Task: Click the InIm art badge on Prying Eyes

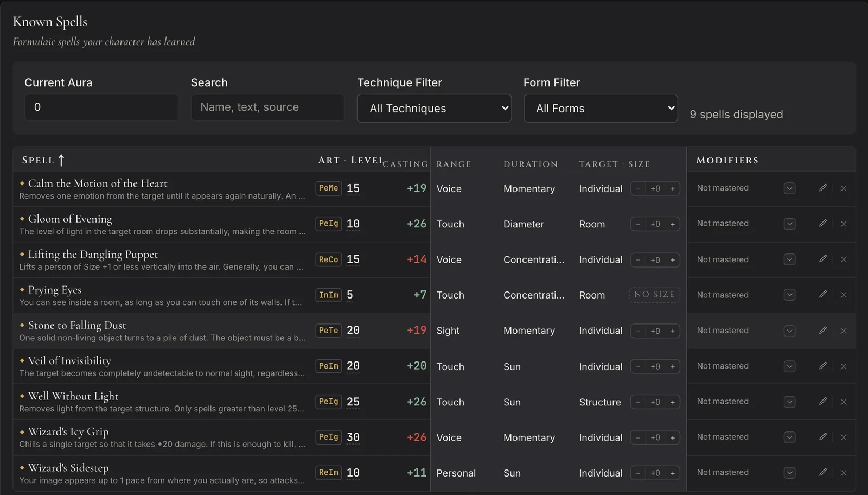Action: 329,295
